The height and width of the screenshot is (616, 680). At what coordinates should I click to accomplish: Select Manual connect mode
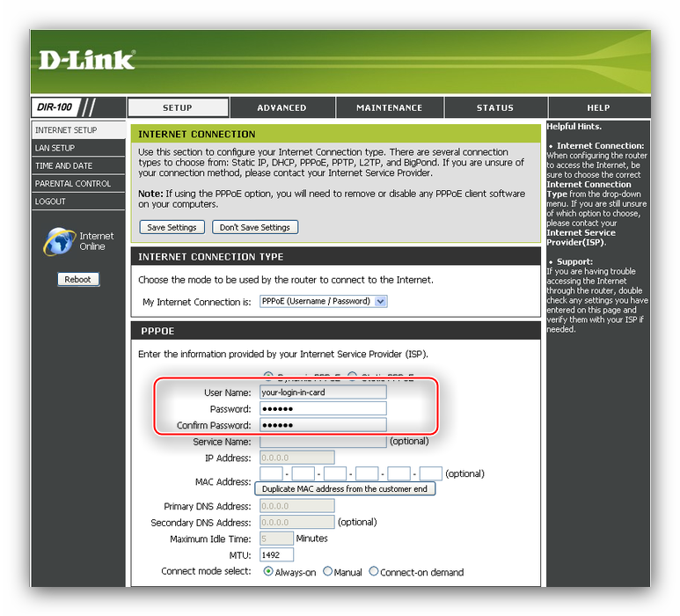pos(327,571)
